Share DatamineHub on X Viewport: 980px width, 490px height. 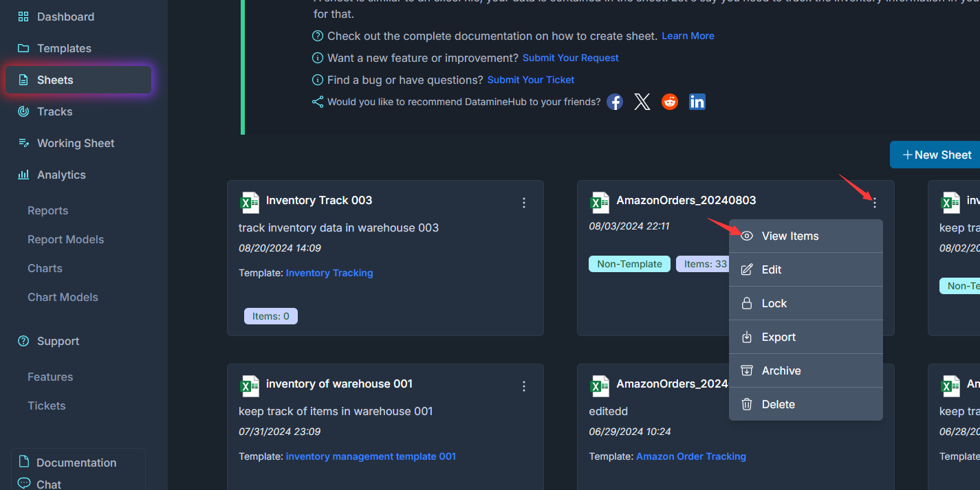click(642, 102)
